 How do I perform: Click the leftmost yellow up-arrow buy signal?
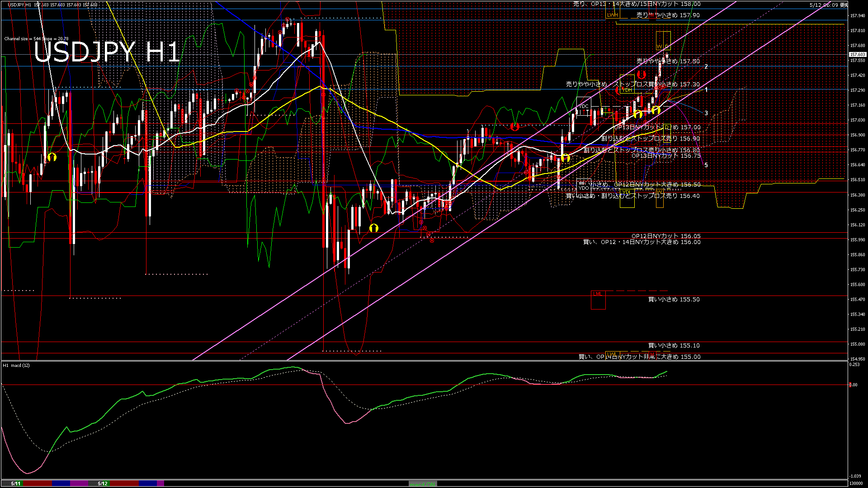(52, 157)
